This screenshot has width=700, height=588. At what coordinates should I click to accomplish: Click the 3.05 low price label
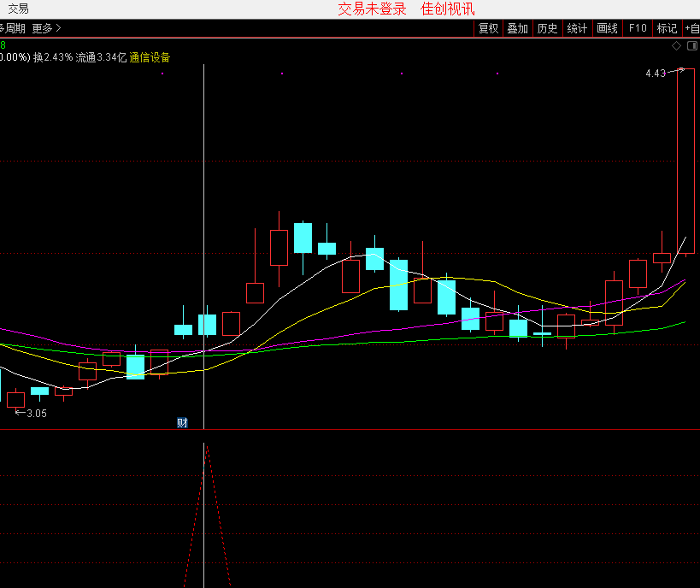pyautogui.click(x=36, y=413)
